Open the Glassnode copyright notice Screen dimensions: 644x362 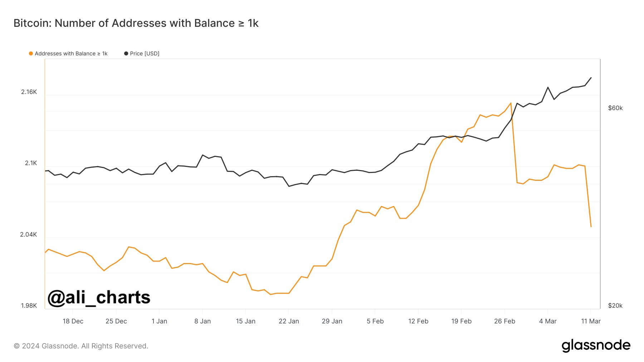81,346
